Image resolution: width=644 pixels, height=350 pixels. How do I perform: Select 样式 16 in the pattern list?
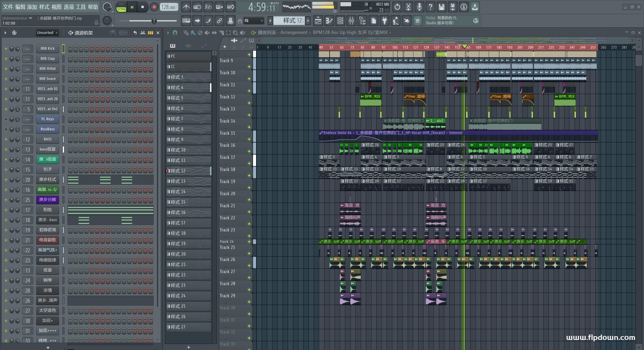(x=189, y=213)
